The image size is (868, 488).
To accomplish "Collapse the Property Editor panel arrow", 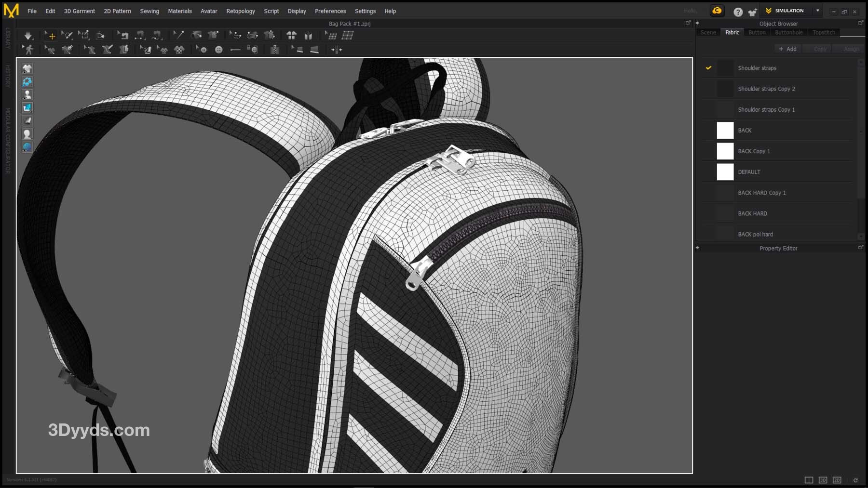I will [x=697, y=248].
